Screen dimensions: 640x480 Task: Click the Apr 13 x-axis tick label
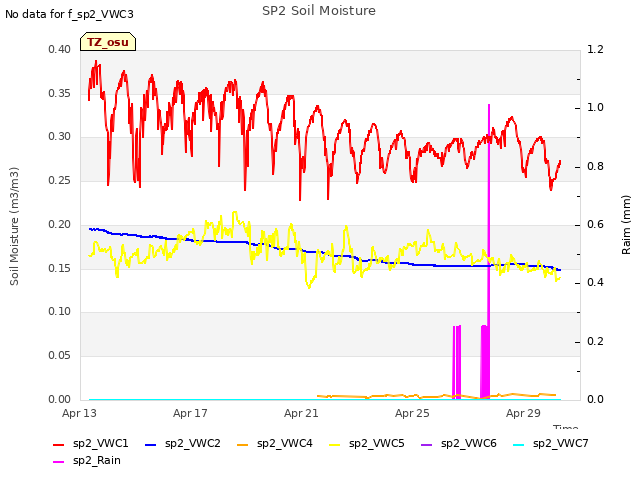pos(79,413)
